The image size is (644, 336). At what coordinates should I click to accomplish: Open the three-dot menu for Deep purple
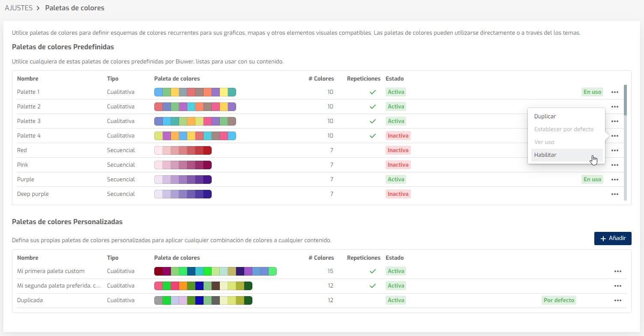click(x=615, y=194)
